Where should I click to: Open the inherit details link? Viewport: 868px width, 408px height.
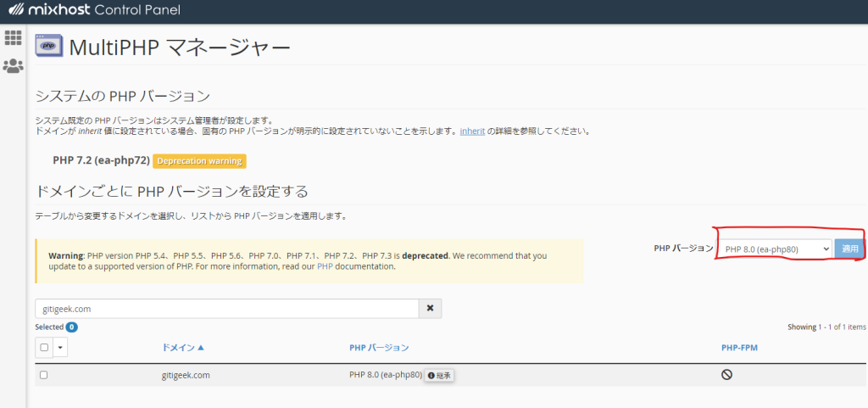point(472,131)
